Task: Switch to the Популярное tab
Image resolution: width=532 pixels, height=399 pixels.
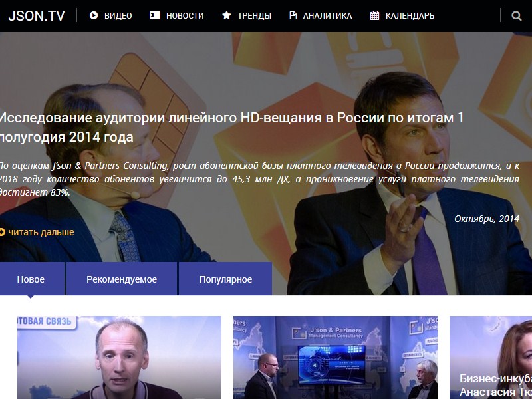Action: point(225,279)
